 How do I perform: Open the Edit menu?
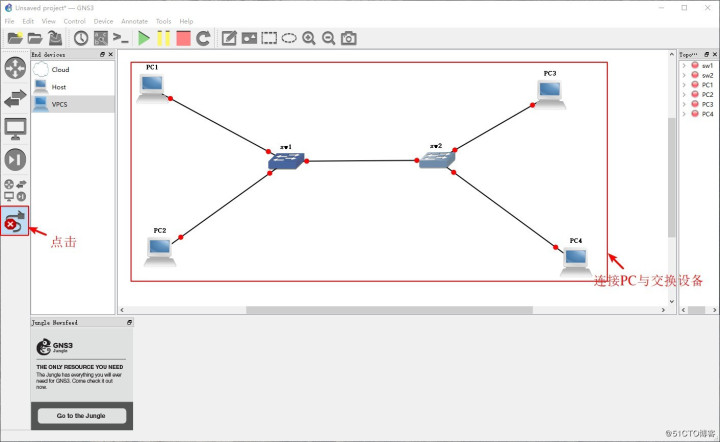click(28, 21)
